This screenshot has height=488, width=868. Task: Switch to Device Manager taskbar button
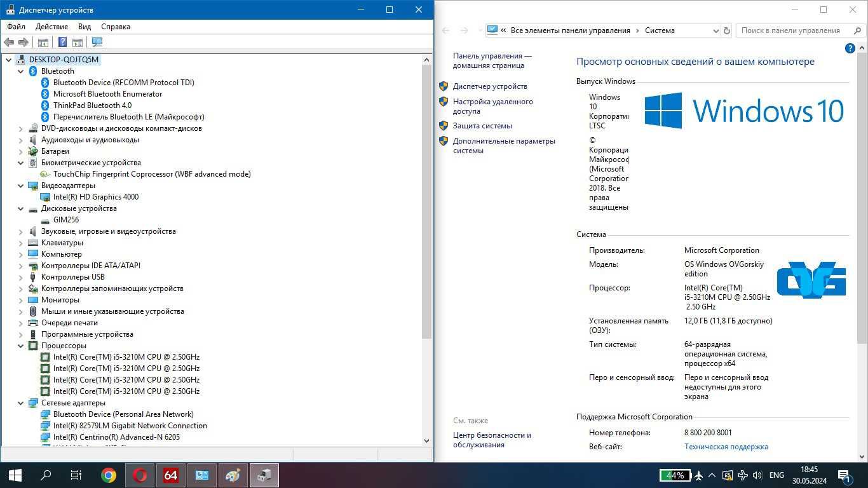pyautogui.click(x=264, y=475)
